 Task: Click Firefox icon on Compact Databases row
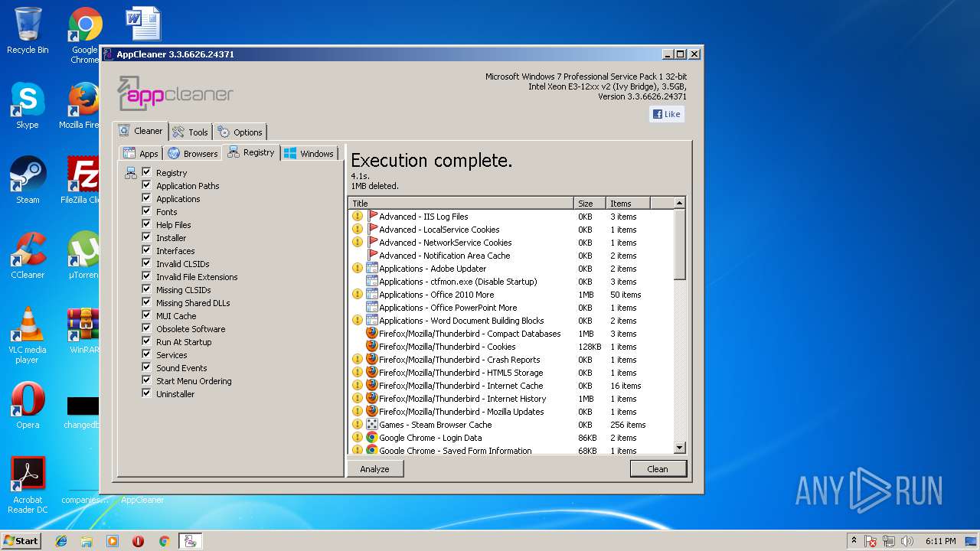371,334
